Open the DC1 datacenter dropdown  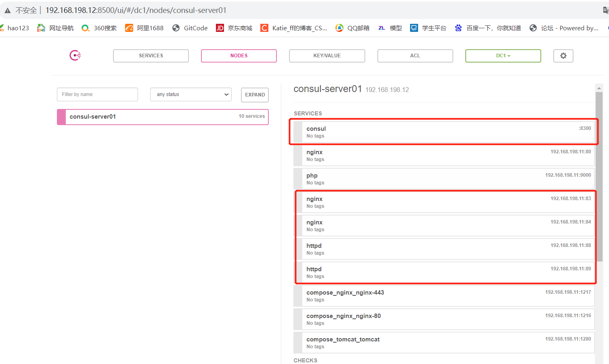click(x=503, y=56)
